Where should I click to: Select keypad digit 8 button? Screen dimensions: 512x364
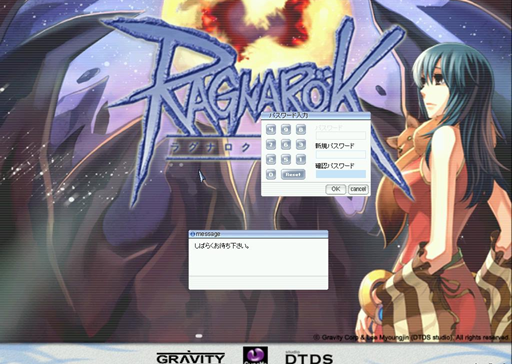point(301,129)
